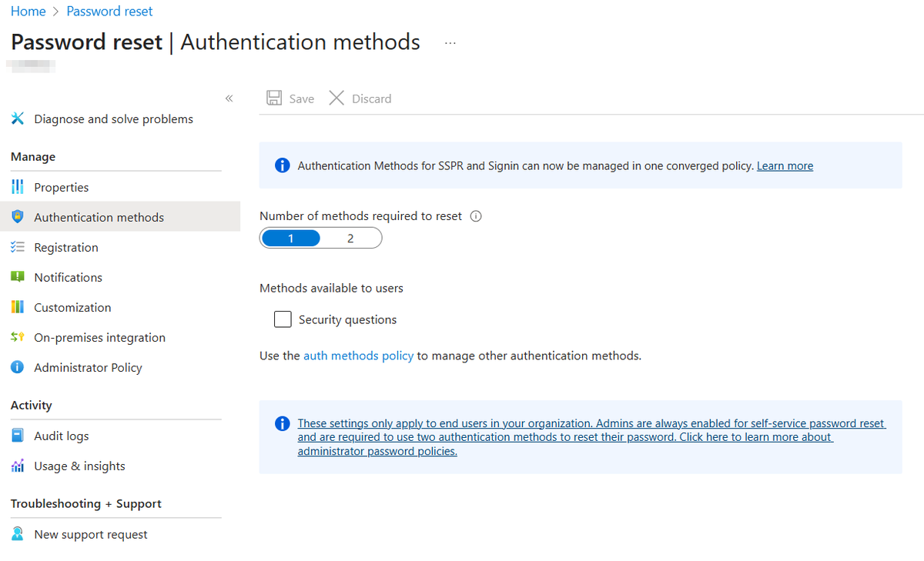924x561 pixels.
Task: Click the Usage & insights chart icon
Action: (x=18, y=466)
